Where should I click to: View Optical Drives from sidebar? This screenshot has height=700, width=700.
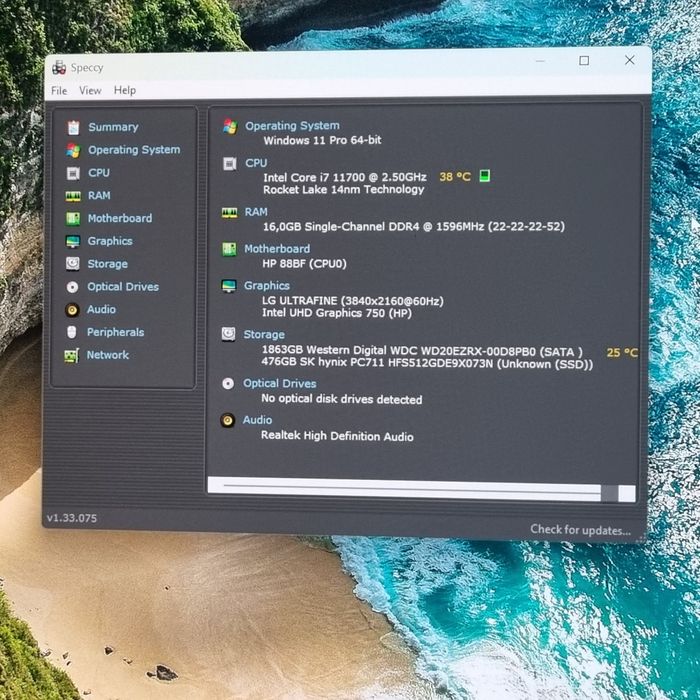pos(123,287)
